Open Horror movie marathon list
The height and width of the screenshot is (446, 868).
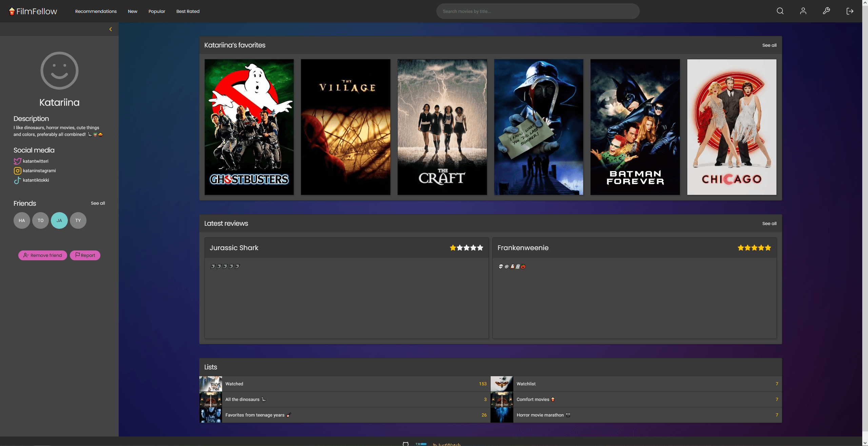636,415
